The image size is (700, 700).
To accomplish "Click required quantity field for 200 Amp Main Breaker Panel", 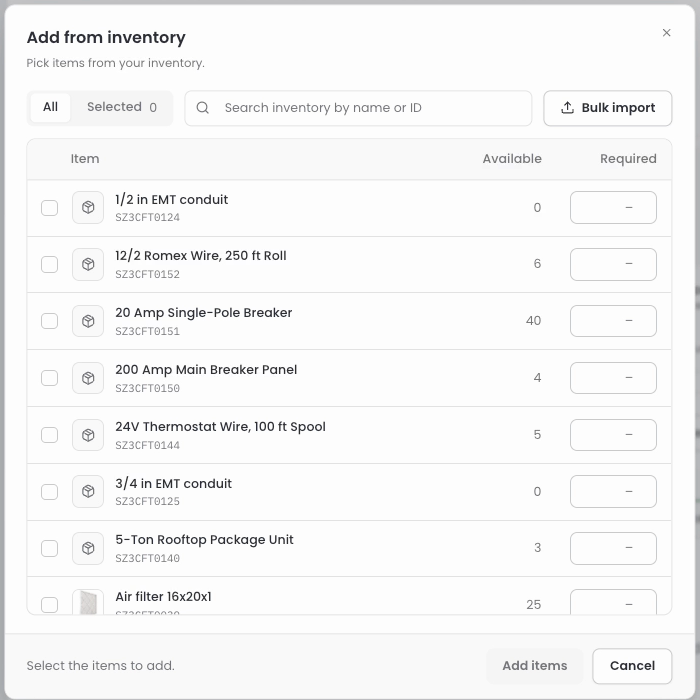I will pos(613,378).
